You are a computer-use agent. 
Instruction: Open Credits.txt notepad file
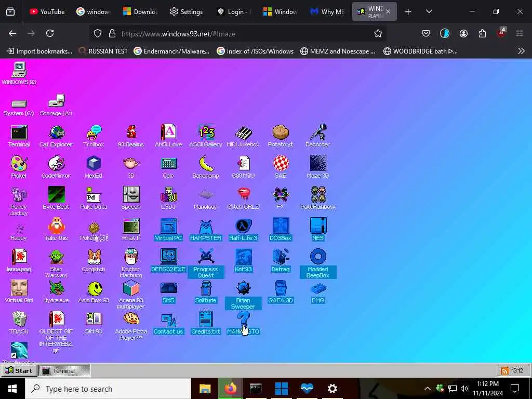pyautogui.click(x=206, y=323)
